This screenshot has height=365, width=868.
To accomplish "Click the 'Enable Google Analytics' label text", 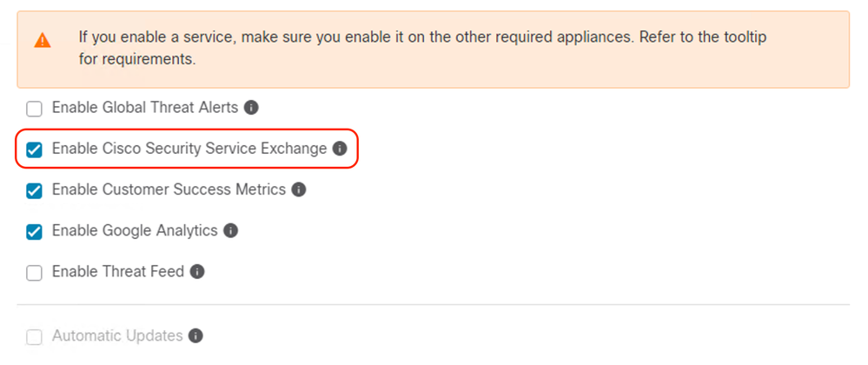I will click(x=135, y=230).
